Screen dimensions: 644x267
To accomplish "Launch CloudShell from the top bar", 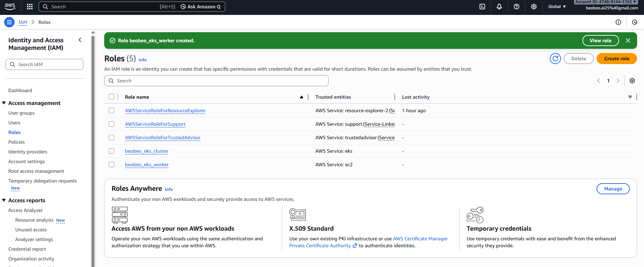I will (x=482, y=7).
